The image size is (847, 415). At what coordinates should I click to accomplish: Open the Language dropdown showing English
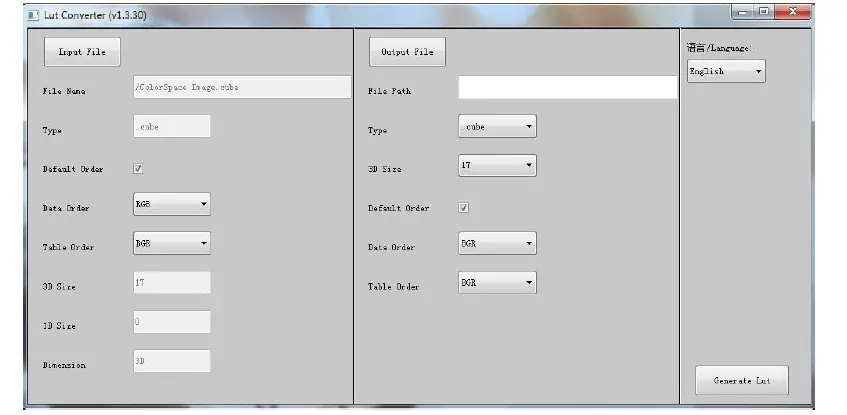(726, 71)
